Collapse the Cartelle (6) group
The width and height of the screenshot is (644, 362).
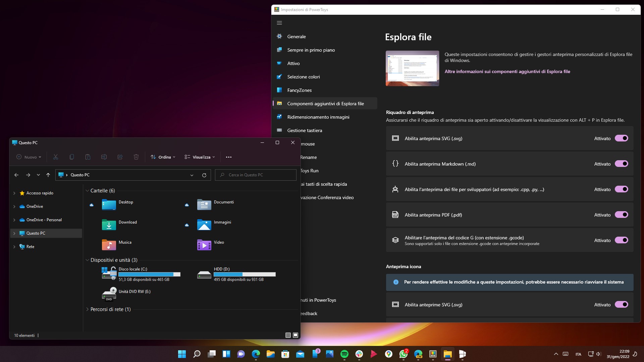88,191
